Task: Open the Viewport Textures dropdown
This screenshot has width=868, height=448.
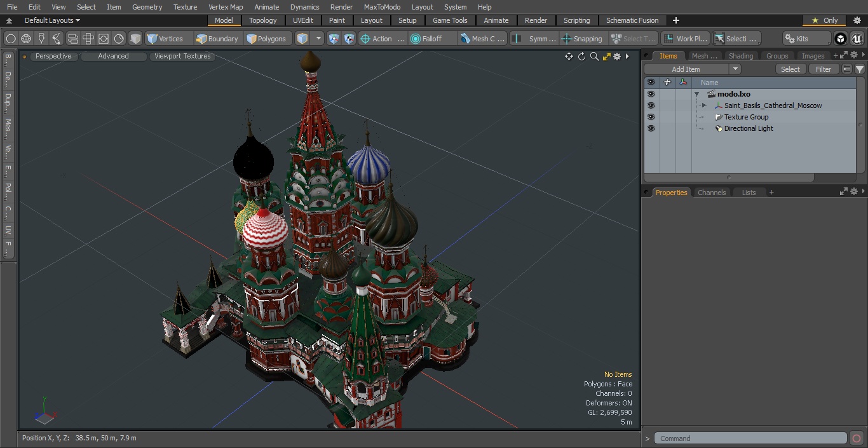Action: point(182,56)
